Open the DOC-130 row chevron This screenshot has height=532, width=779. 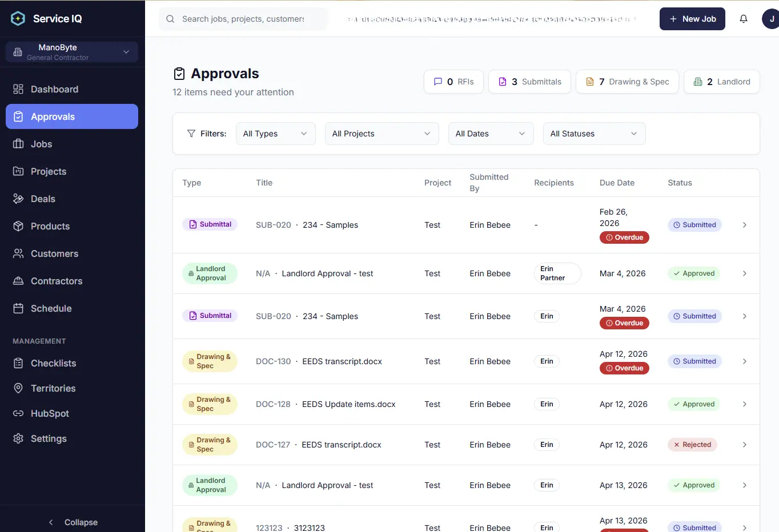pyautogui.click(x=744, y=361)
